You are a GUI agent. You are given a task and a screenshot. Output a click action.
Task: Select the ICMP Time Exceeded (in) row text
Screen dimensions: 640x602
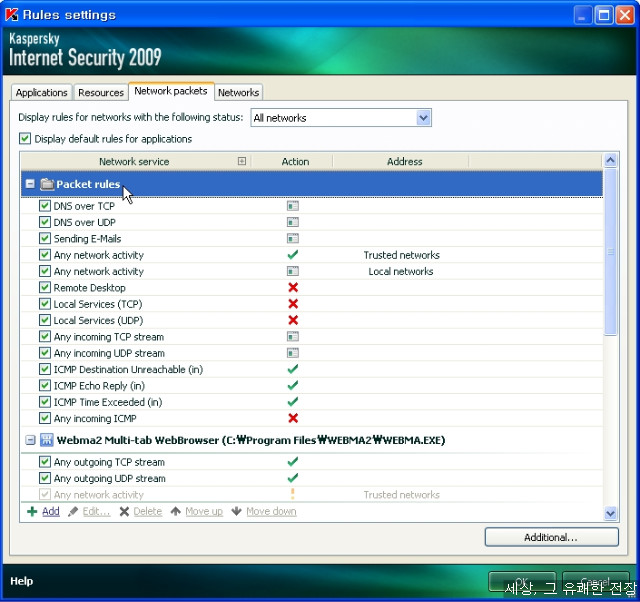108,402
